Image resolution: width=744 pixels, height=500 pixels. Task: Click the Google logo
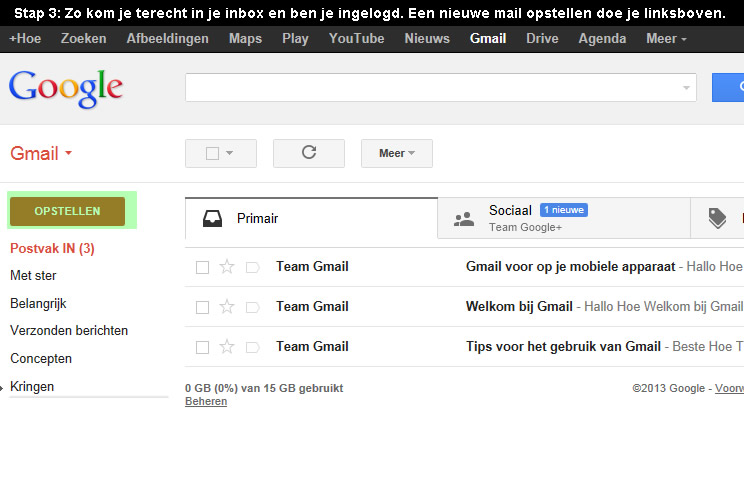pos(65,89)
